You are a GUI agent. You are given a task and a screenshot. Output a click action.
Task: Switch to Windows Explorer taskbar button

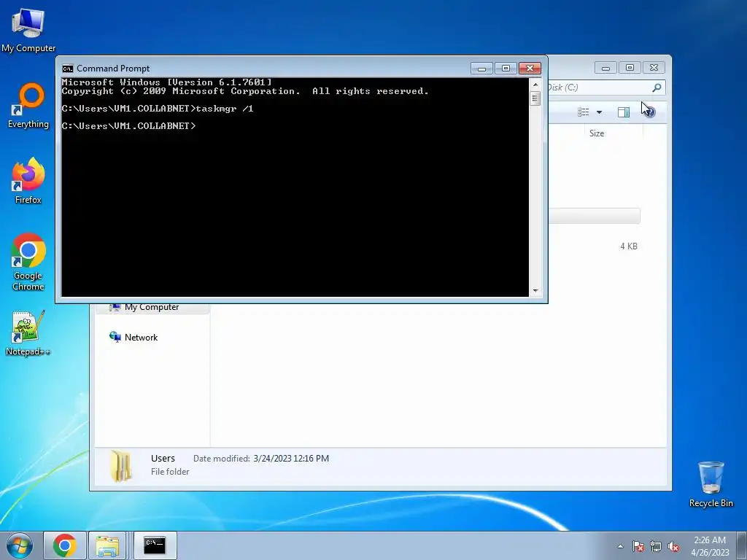coord(108,545)
